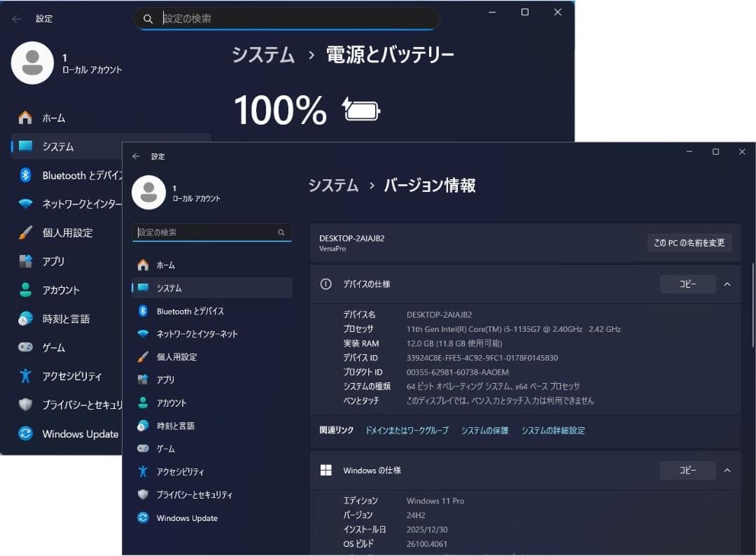The height and width of the screenshot is (556, 756).
Task: Click the アクセシビリティ accessibility icon
Action: 143,471
